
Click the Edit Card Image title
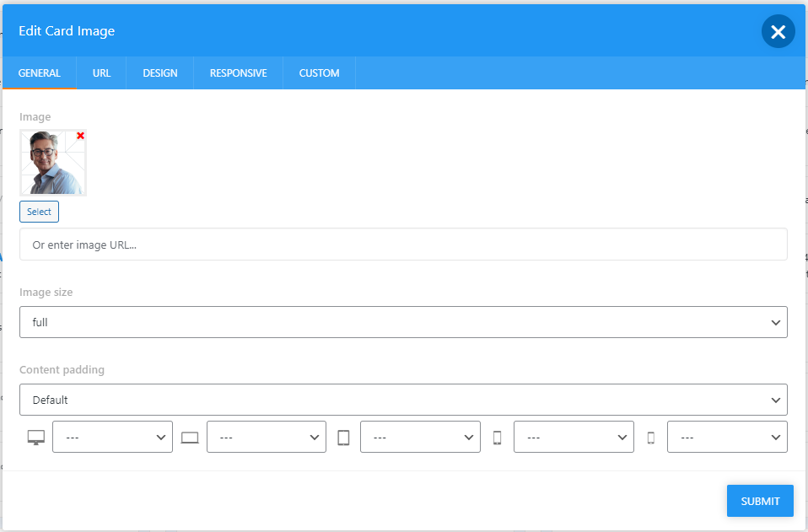67,31
